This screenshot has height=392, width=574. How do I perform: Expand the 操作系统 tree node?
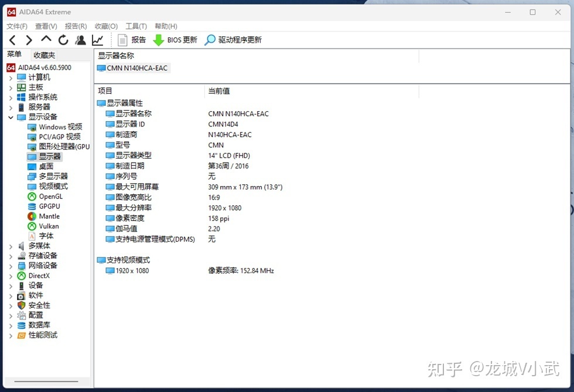[11, 97]
